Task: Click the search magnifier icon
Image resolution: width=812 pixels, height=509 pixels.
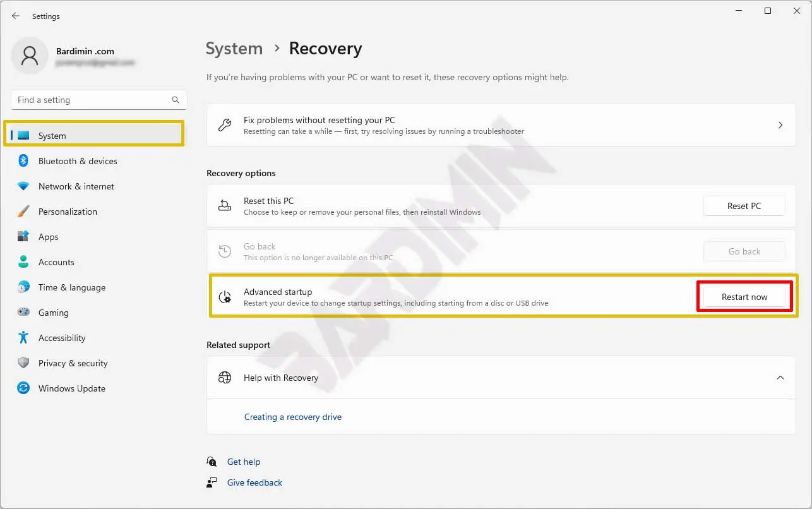Action: [x=176, y=100]
